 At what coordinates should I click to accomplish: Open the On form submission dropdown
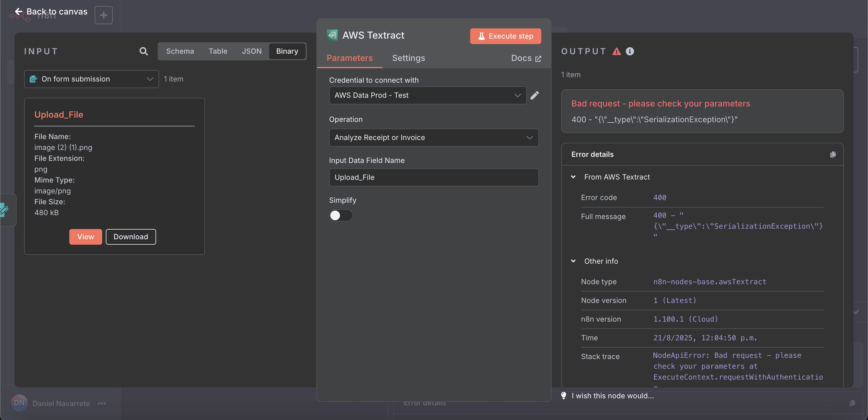pos(91,79)
